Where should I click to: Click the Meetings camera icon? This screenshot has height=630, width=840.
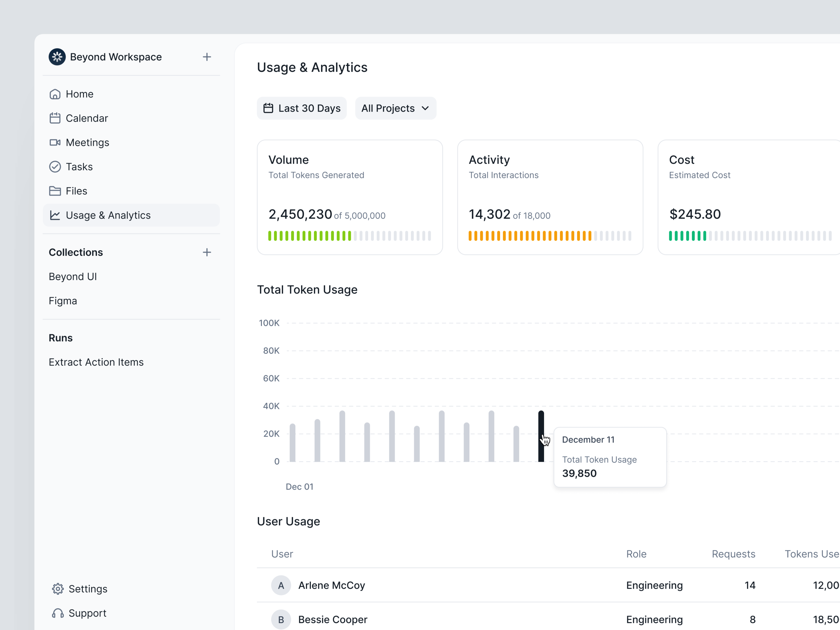click(55, 142)
